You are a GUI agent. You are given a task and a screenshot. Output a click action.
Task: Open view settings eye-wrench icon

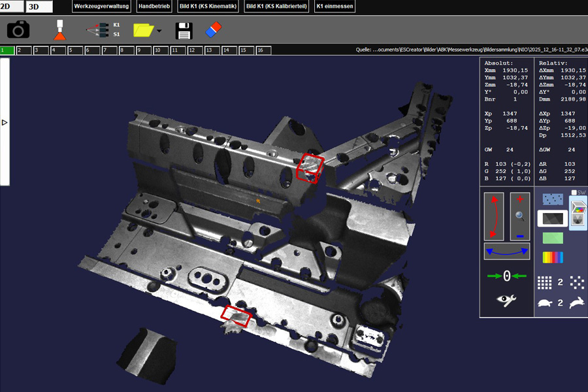pyautogui.click(x=506, y=300)
